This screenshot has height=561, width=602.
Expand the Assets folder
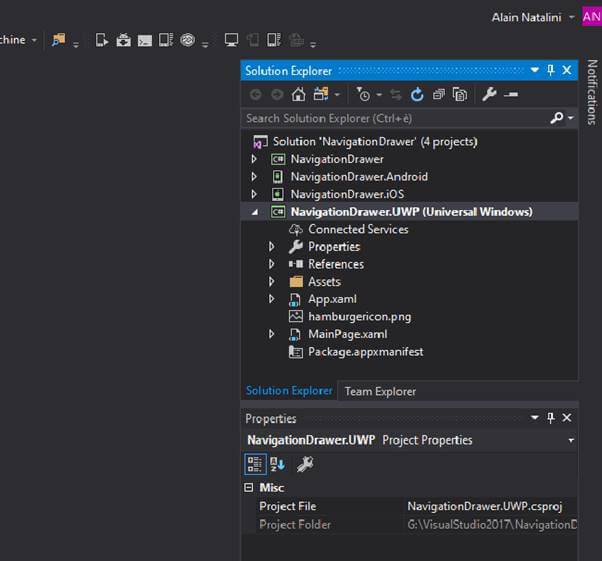coord(271,281)
